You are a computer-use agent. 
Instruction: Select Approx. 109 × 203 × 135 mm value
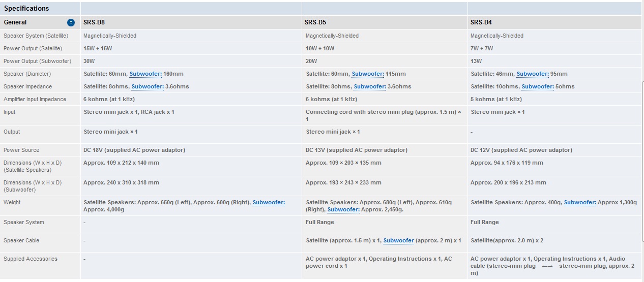coord(343,163)
